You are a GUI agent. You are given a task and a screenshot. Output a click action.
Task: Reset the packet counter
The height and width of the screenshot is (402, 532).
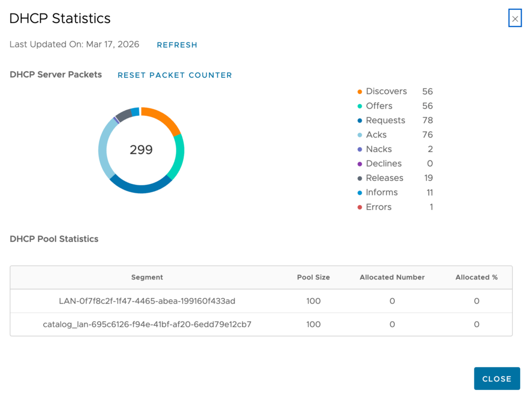(x=175, y=75)
